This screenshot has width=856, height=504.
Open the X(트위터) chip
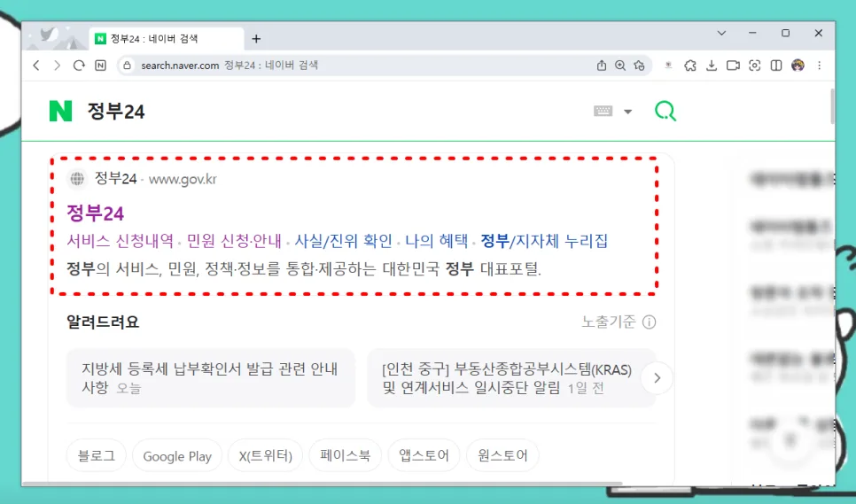(265, 455)
